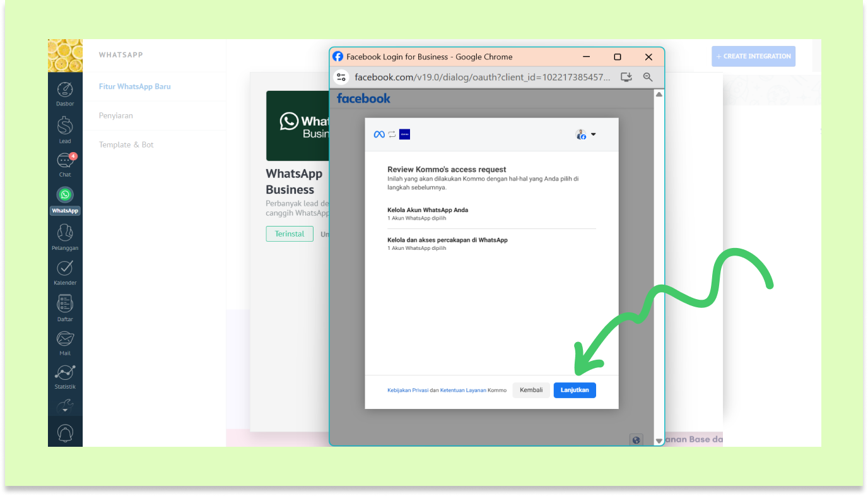Click the install app icon in address bar

pos(626,77)
